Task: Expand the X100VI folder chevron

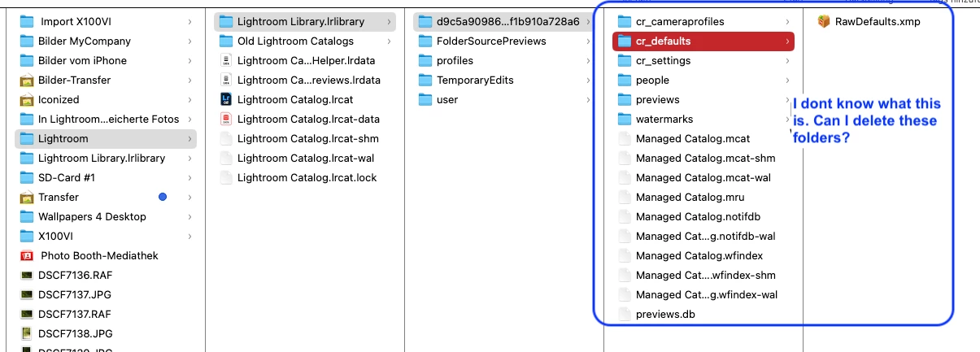Action: pyautogui.click(x=189, y=236)
